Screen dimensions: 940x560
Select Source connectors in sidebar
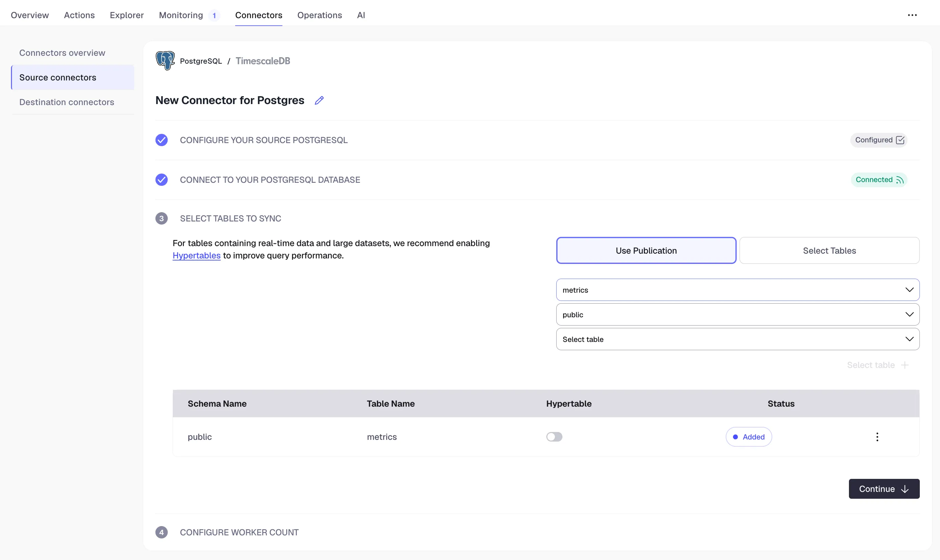[x=73, y=77]
